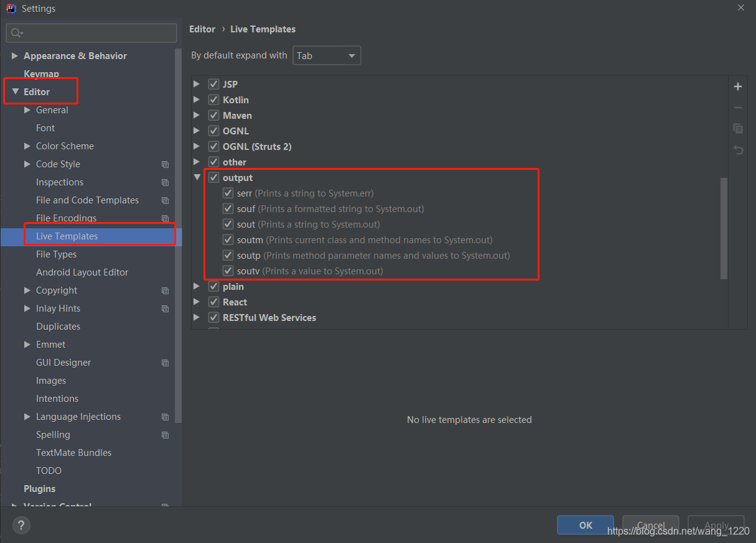756x543 pixels.
Task: Uncheck the serr template checkbox
Action: (228, 193)
